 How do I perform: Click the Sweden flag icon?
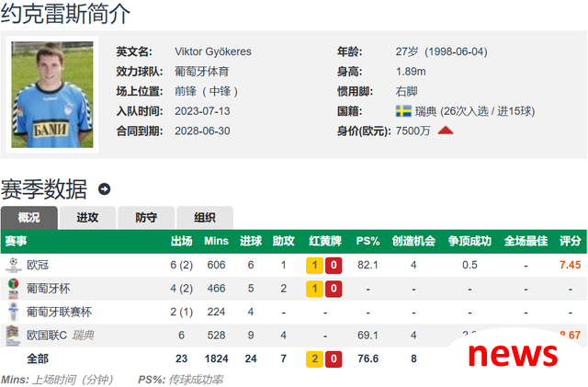click(403, 111)
